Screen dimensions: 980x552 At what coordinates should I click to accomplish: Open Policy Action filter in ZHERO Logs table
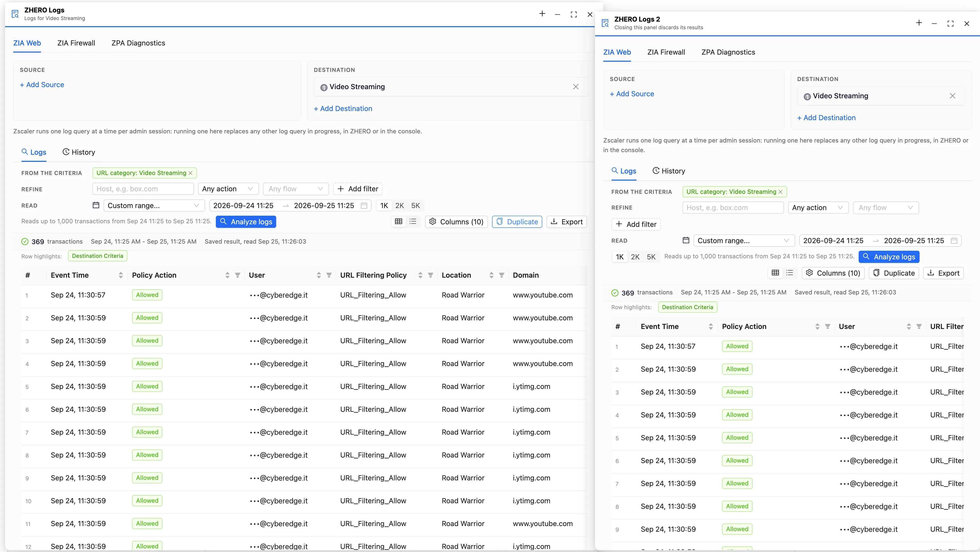tap(237, 275)
